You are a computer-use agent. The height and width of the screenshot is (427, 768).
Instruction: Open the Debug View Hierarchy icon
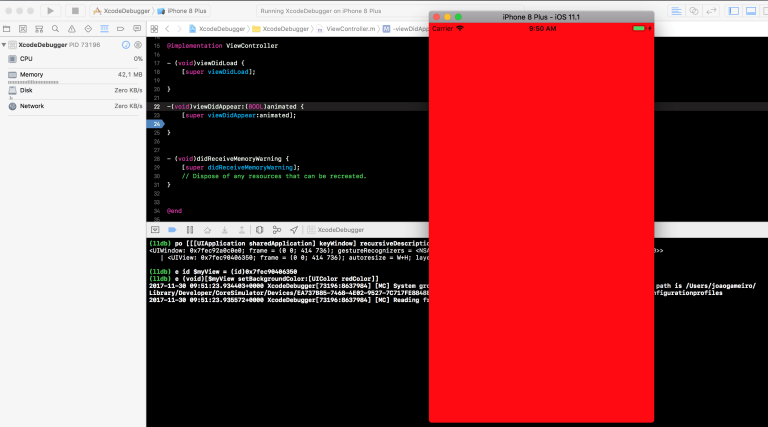point(260,230)
